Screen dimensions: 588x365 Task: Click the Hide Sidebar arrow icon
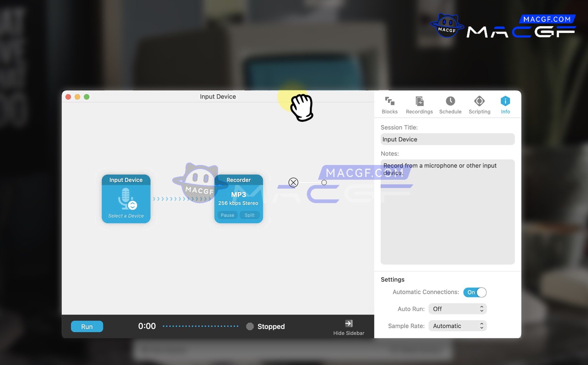[349, 323]
